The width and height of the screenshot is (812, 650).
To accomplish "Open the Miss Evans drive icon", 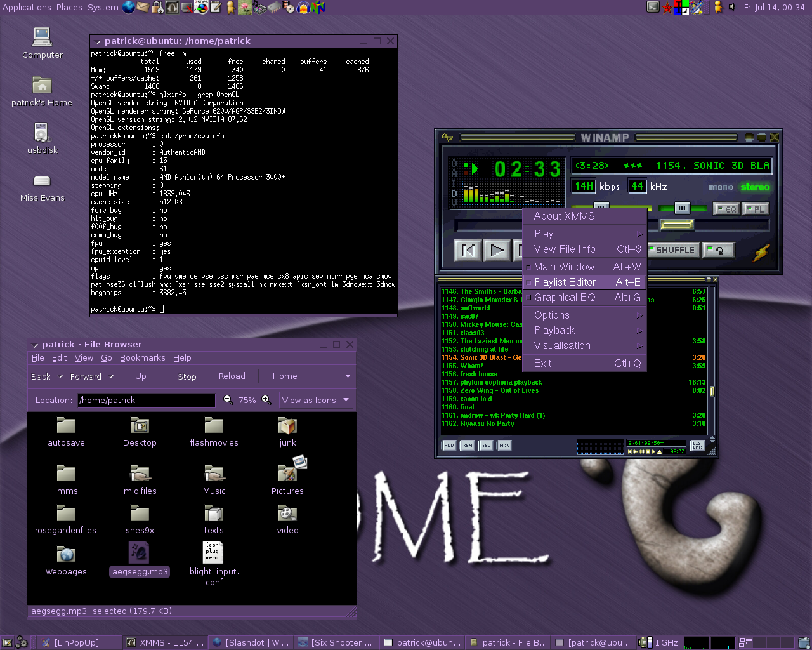I will pyautogui.click(x=42, y=187).
